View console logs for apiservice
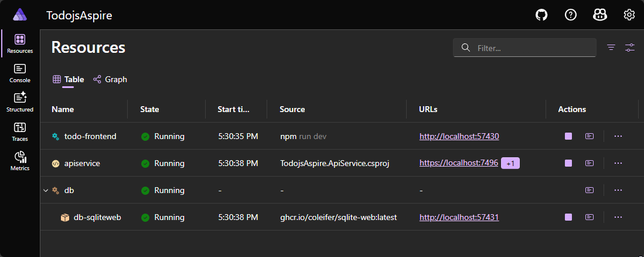644x257 pixels. click(590, 163)
